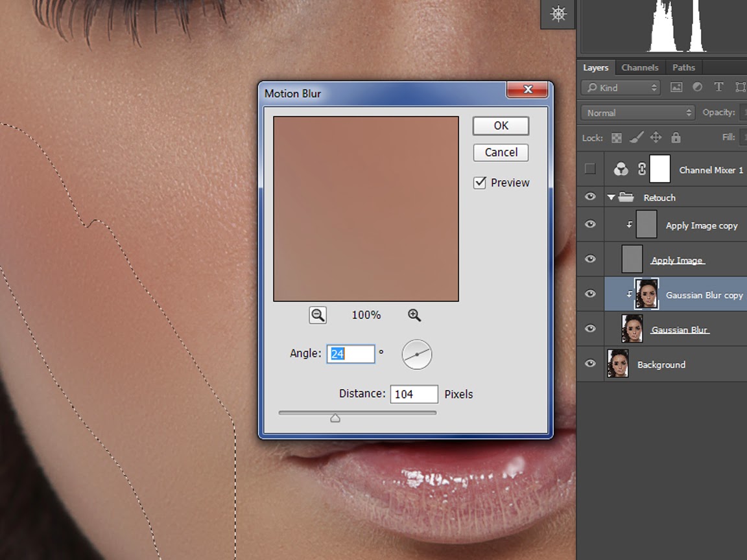
Task: Lock all layer attributes
Action: pos(676,137)
